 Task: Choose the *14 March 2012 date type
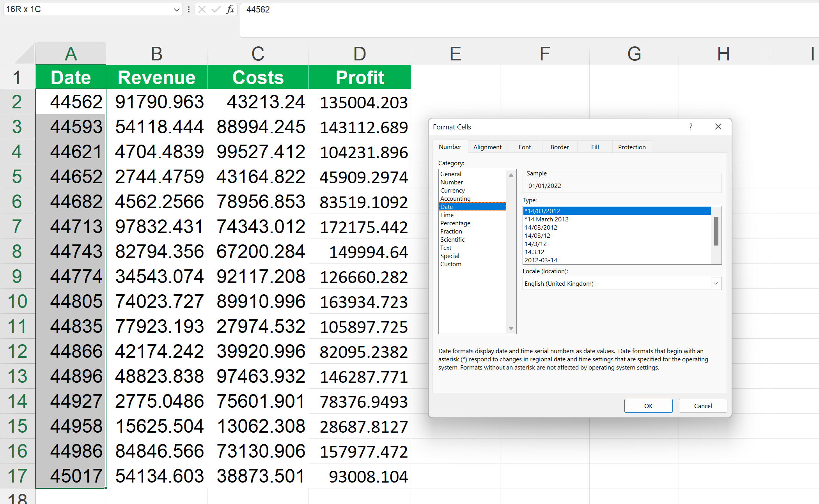(546, 219)
